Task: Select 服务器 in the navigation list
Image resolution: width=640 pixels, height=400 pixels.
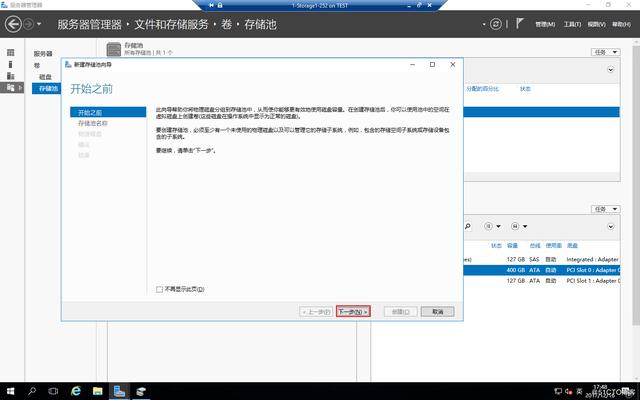Action: click(x=43, y=53)
